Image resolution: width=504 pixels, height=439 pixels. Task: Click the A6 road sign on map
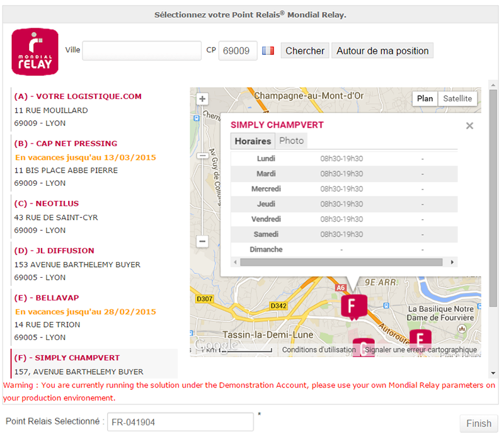tap(340, 288)
